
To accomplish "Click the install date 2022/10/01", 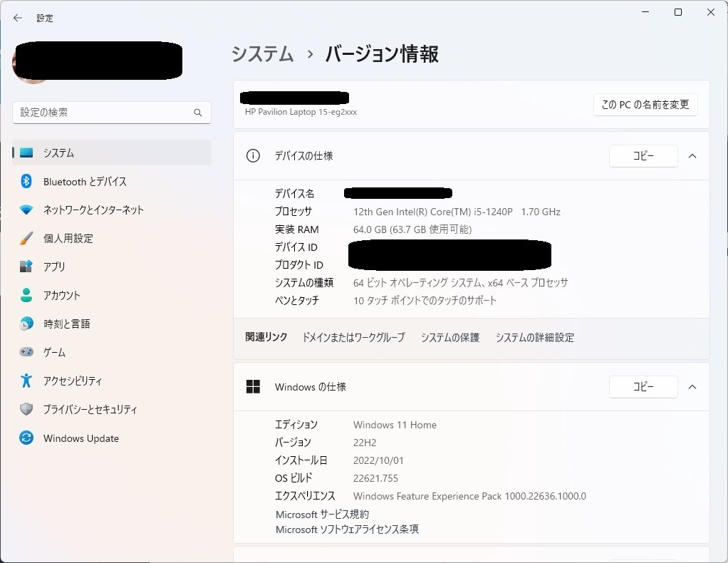I will (x=378, y=460).
